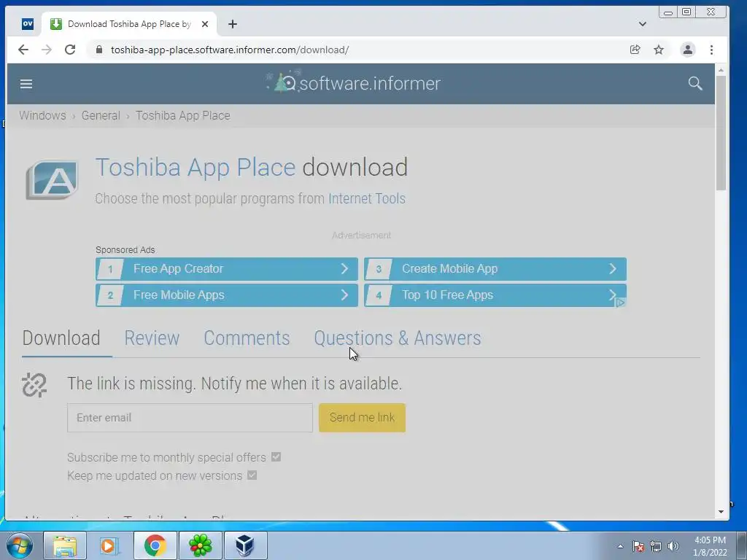The height and width of the screenshot is (560, 747).
Task: Click the Toshiba App Place app icon
Action: click(52, 179)
